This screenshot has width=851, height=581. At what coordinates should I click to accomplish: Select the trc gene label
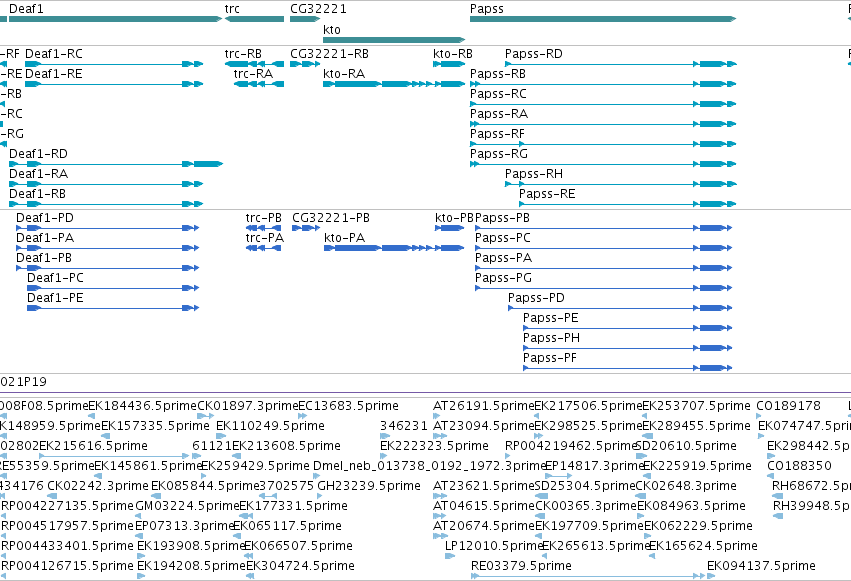(x=232, y=9)
